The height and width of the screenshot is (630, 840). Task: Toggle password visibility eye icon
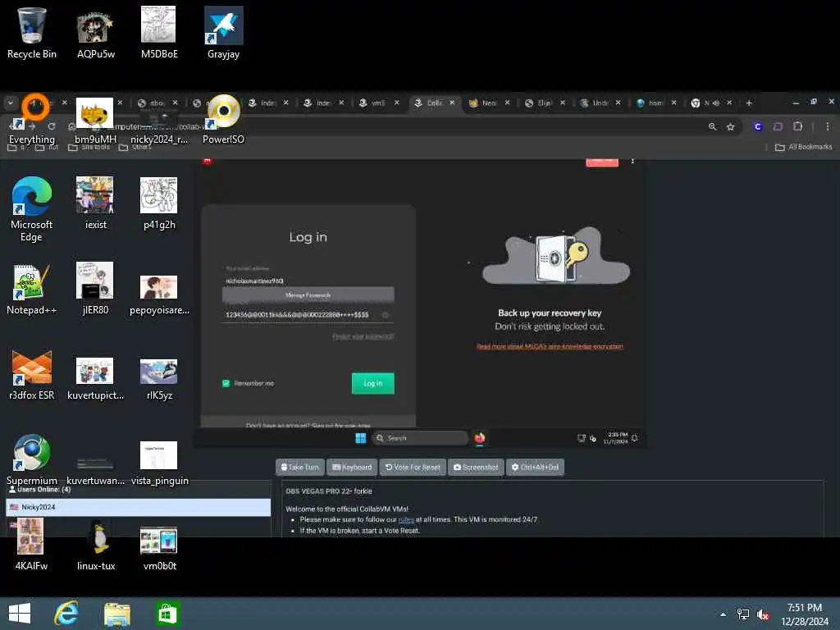[x=386, y=315]
